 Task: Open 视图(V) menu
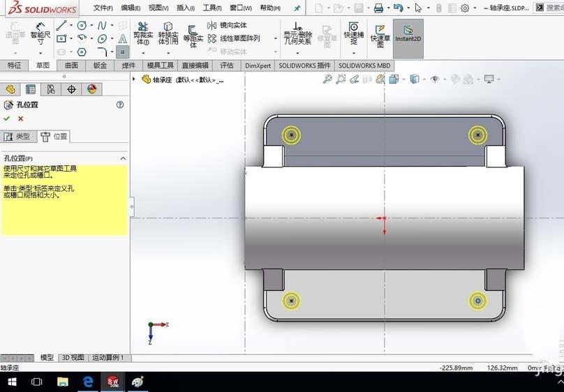[x=158, y=8]
